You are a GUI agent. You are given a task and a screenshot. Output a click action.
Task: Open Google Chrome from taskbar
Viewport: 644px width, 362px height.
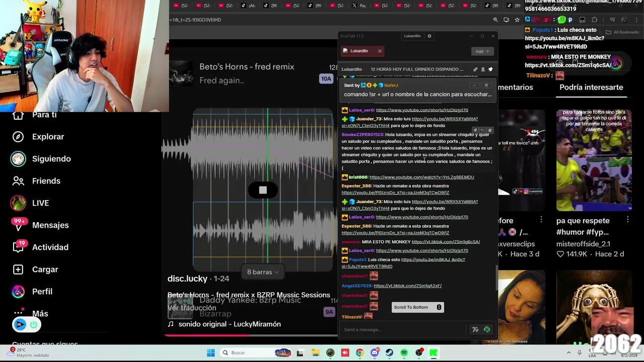click(x=360, y=353)
